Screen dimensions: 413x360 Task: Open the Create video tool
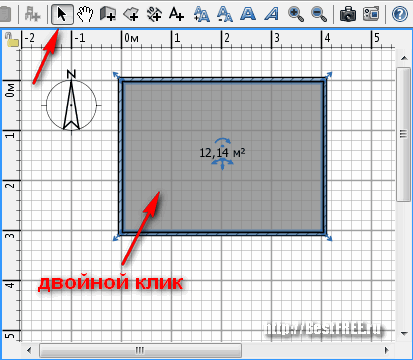point(371,15)
